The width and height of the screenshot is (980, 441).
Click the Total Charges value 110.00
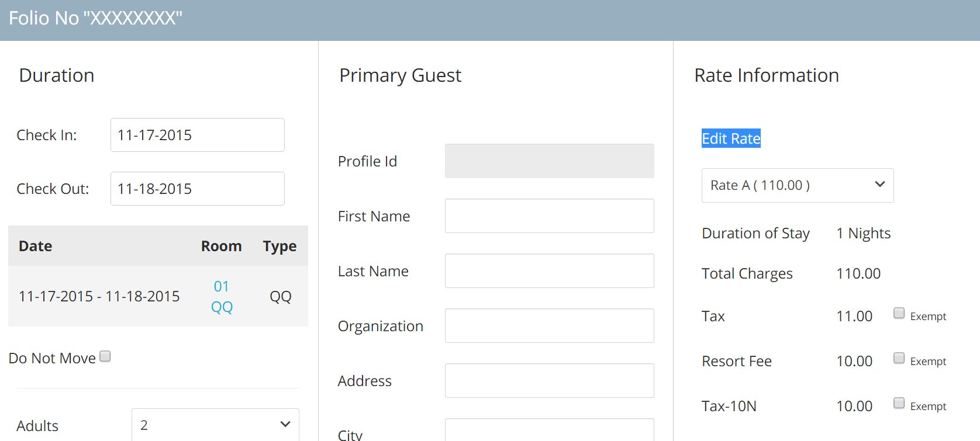858,273
